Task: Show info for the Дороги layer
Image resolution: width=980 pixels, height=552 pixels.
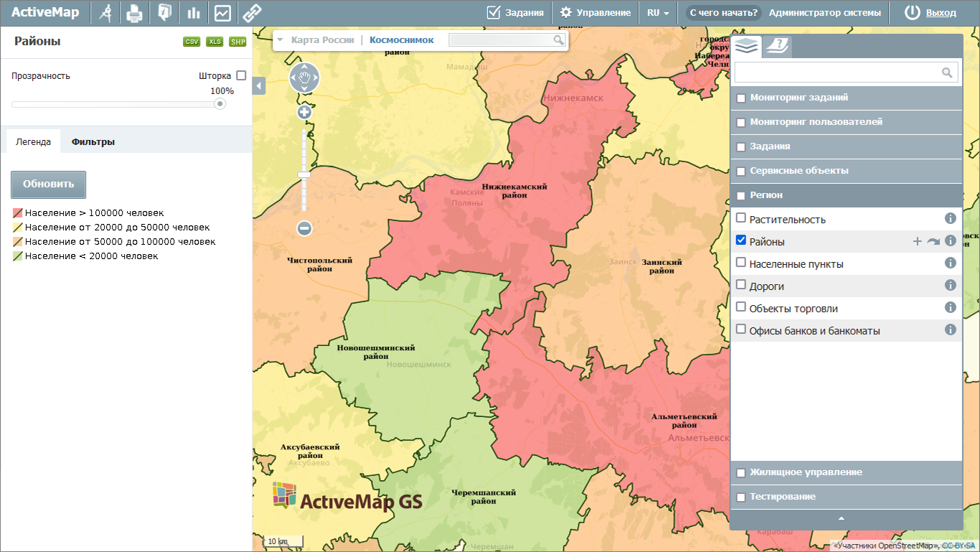Action: (951, 286)
